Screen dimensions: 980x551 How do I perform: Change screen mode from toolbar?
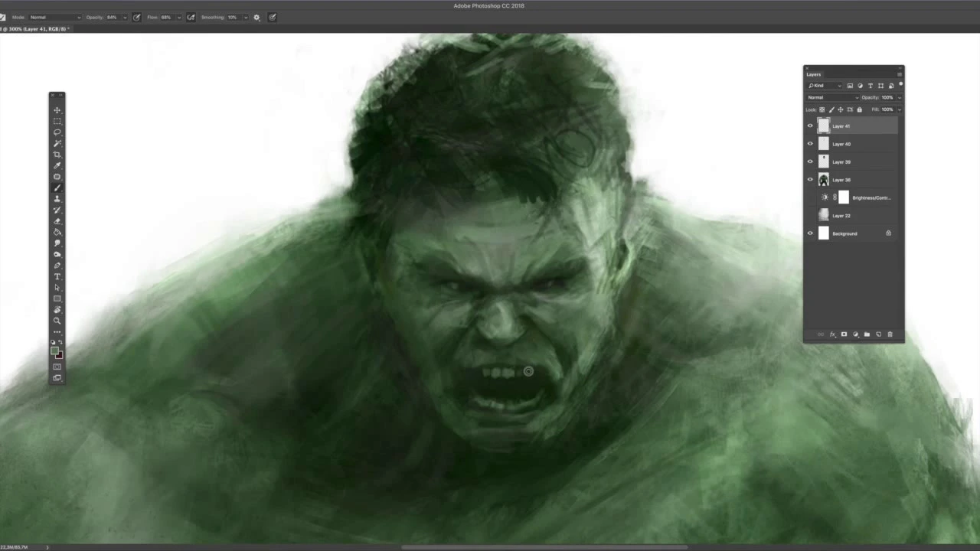coord(57,377)
